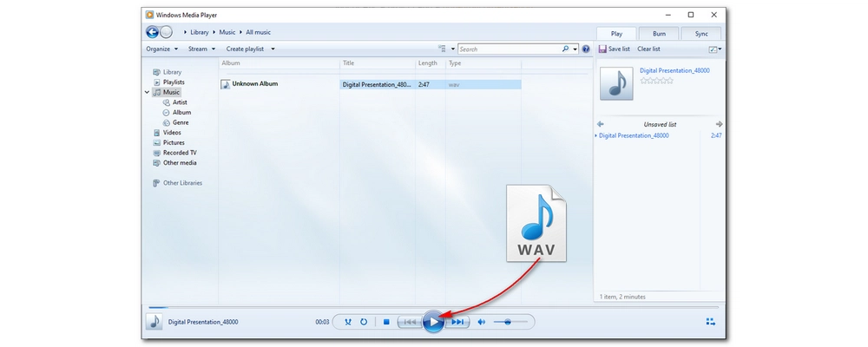Go to the previous list with the left arrow
This screenshot has height=347, width=868.
[x=600, y=124]
